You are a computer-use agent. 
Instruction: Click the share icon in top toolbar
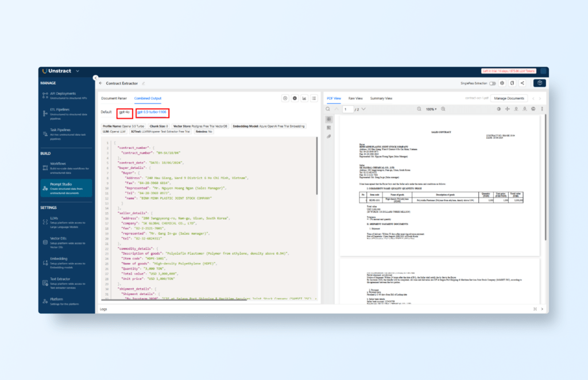tap(522, 83)
